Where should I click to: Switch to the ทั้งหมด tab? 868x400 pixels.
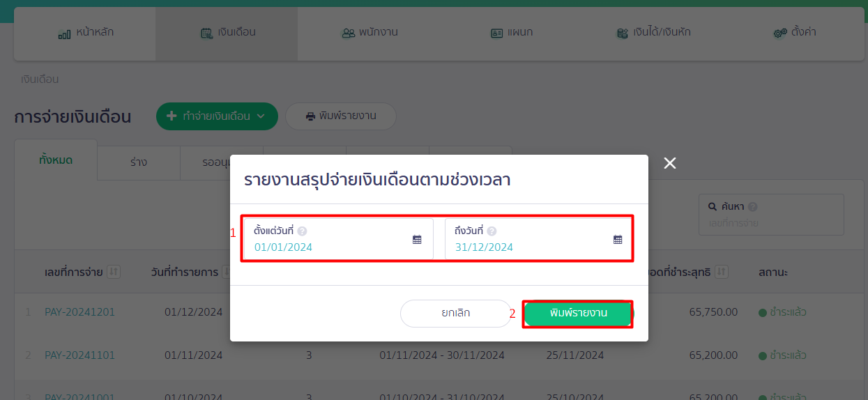pyautogui.click(x=56, y=160)
